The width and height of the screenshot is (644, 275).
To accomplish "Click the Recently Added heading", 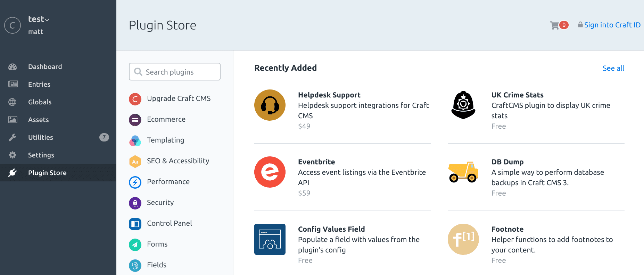I will point(286,68).
